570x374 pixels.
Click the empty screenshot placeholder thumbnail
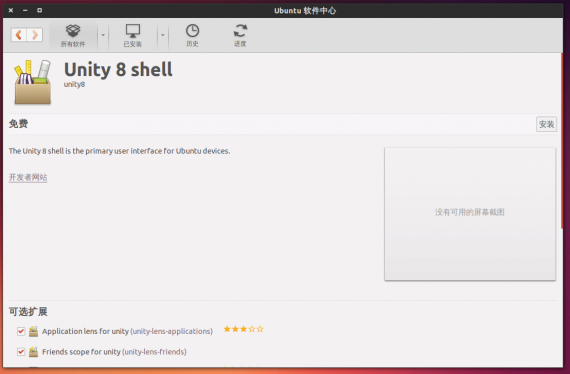470,214
